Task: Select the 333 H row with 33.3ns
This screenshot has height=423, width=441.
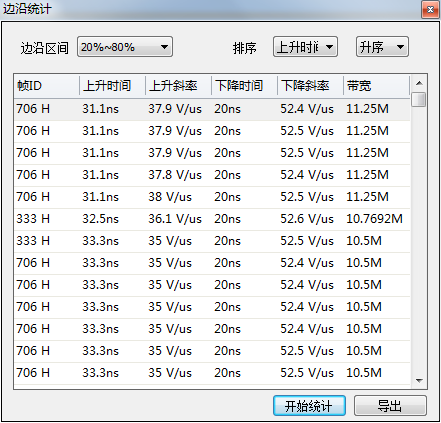Action: pyautogui.click(x=212, y=241)
